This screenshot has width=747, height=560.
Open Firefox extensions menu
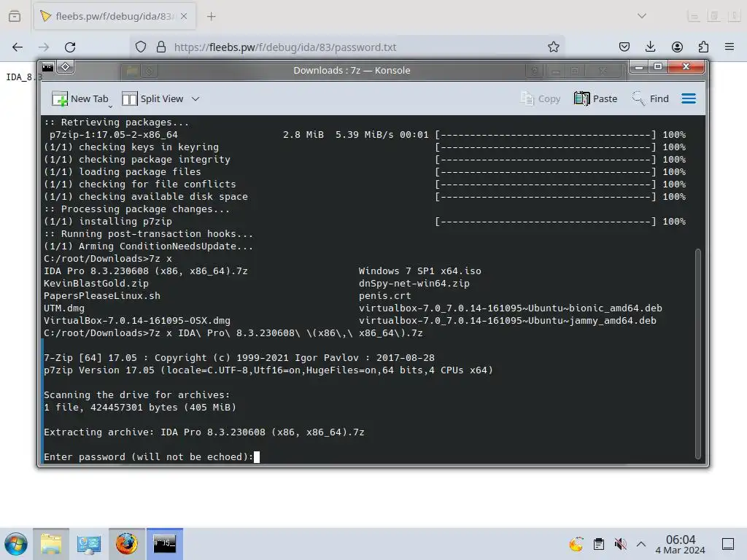[x=703, y=47]
